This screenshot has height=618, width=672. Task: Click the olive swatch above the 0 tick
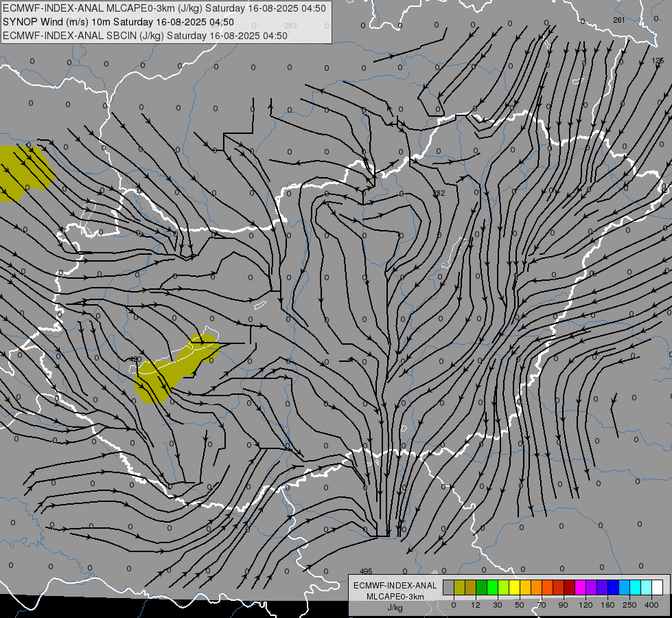pyautogui.click(x=459, y=587)
